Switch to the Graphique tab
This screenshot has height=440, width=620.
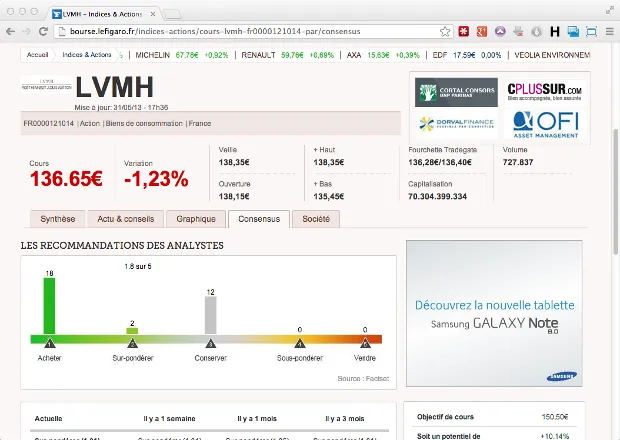(x=196, y=219)
